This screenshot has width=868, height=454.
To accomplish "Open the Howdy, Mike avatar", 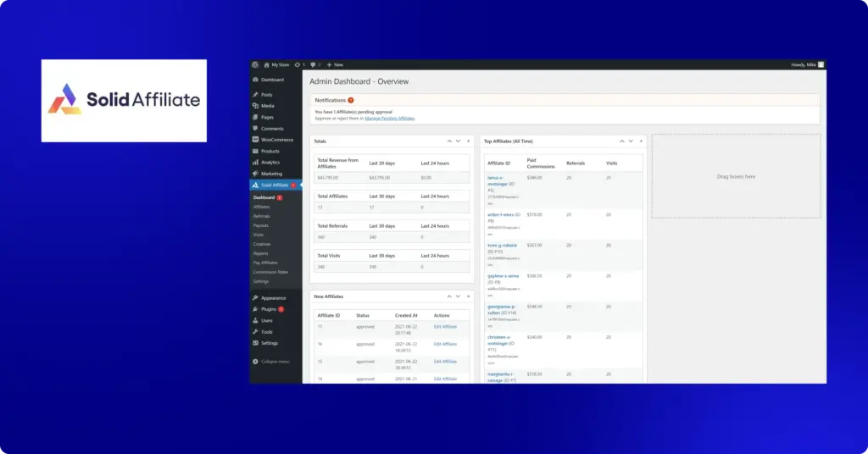I will coord(821,64).
